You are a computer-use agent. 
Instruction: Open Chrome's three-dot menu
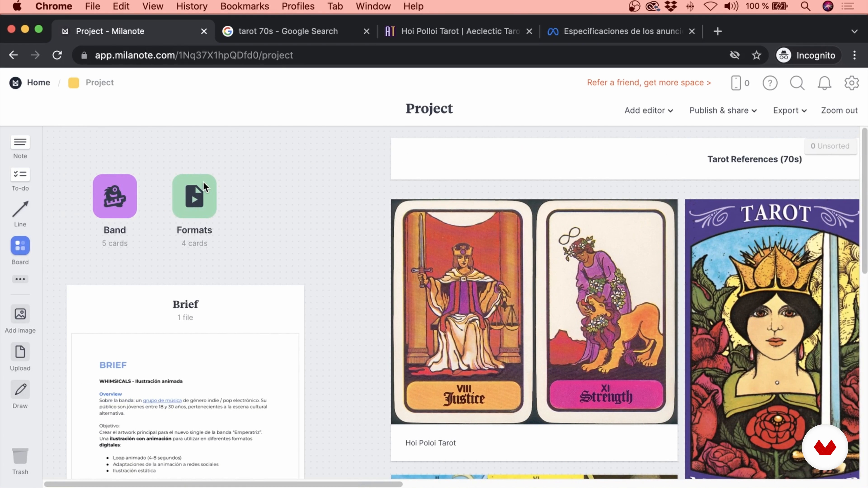click(854, 55)
